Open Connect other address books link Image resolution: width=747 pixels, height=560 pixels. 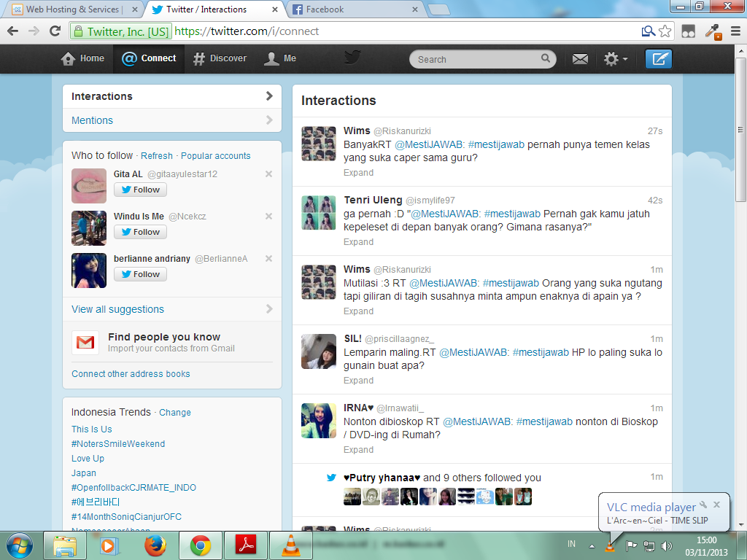tap(131, 374)
